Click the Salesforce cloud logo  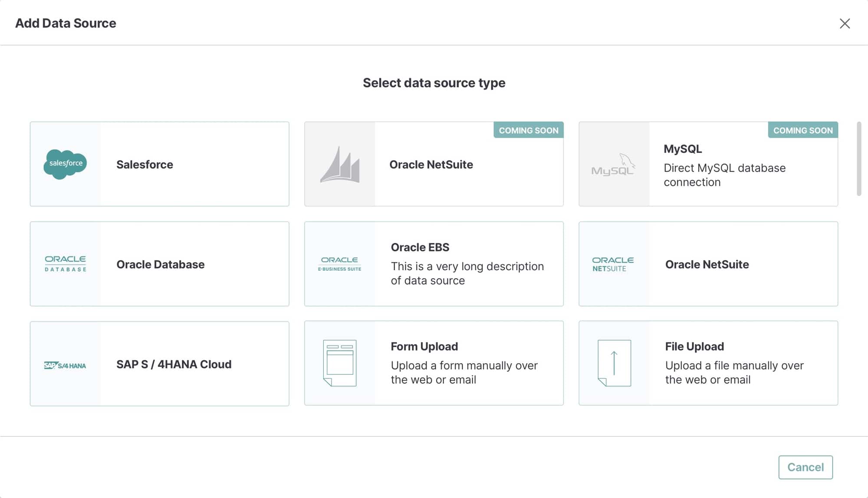(x=65, y=164)
